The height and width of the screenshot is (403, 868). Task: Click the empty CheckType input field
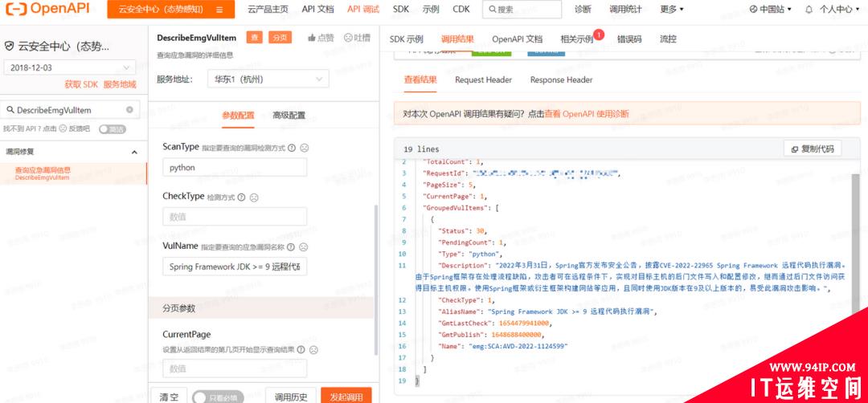(235, 217)
